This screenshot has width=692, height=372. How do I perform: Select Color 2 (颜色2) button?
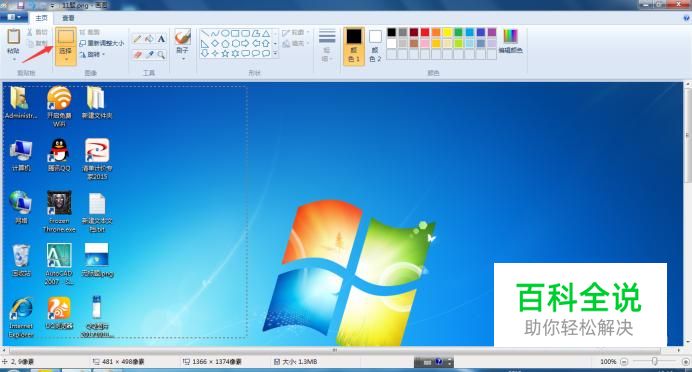pos(375,46)
